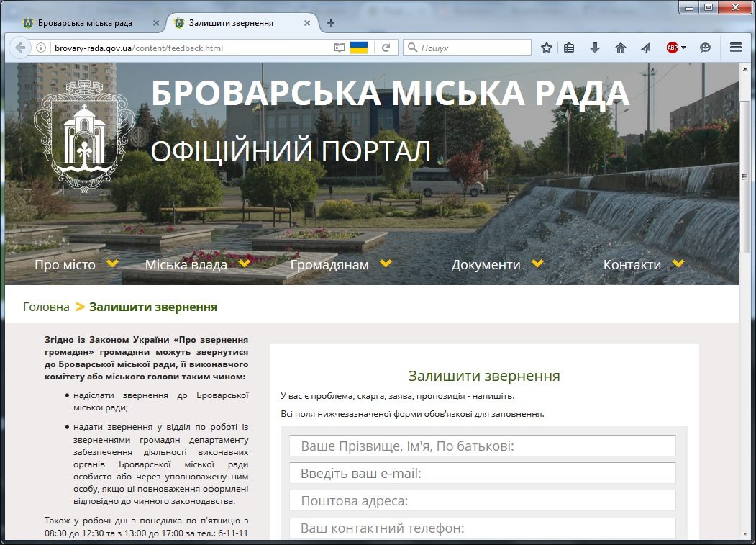Focus the Введіть ваш e-mail field
756x545 pixels.
pos(483,473)
